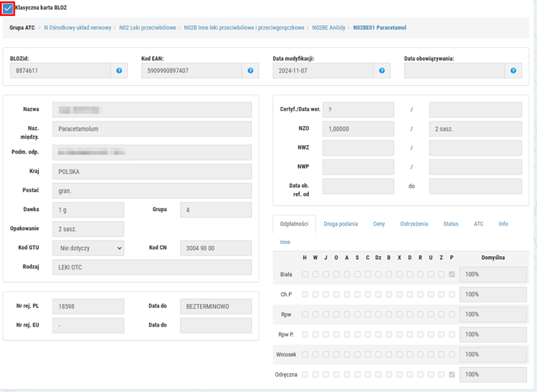
Task: Select the Ostrzeżenia tab
Action: pyautogui.click(x=414, y=224)
